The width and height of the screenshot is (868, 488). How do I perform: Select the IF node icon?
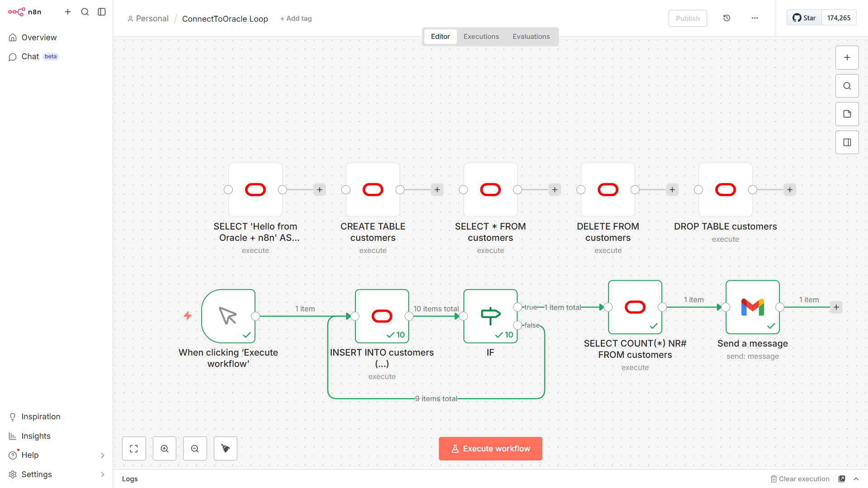click(491, 316)
